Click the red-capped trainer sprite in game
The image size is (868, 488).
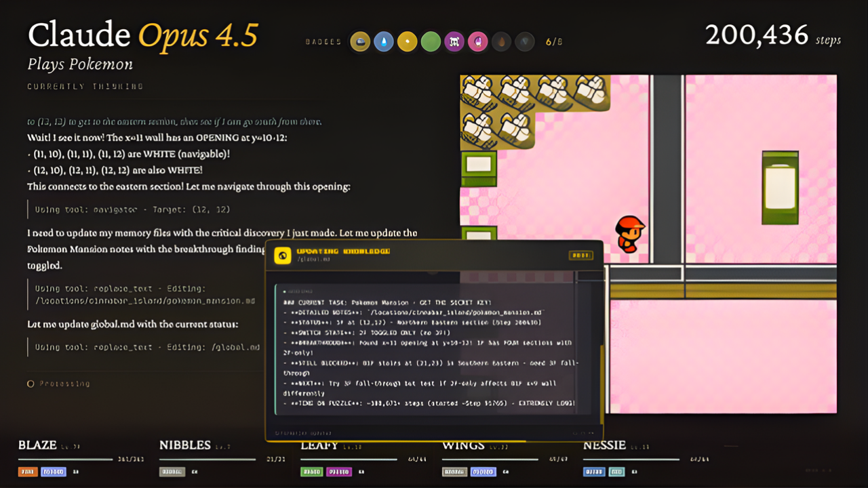click(x=629, y=235)
